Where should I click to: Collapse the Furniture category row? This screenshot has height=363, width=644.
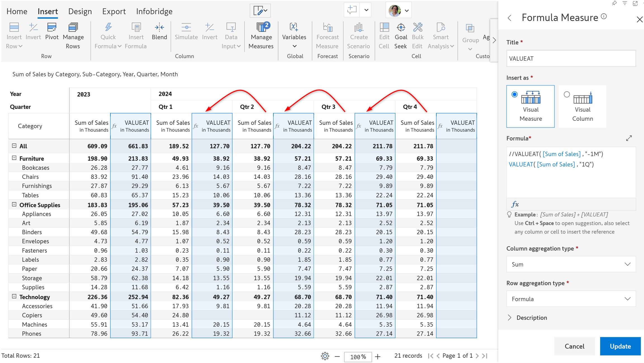[14, 158]
